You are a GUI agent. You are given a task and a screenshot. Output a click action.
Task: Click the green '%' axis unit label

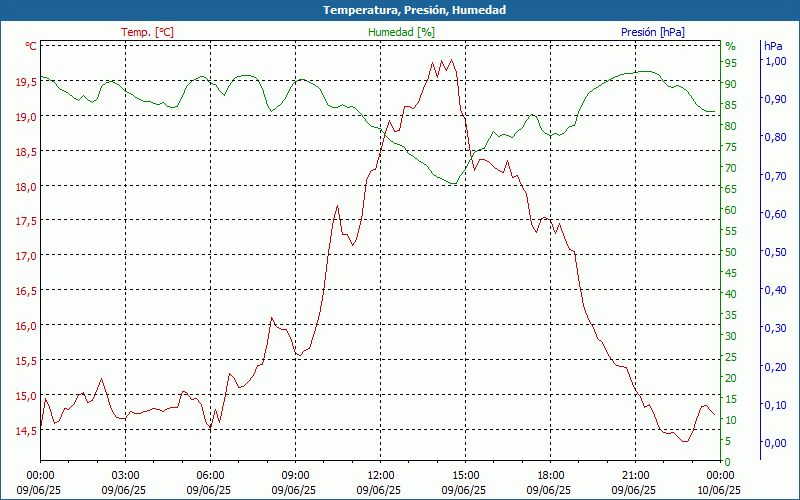point(731,46)
